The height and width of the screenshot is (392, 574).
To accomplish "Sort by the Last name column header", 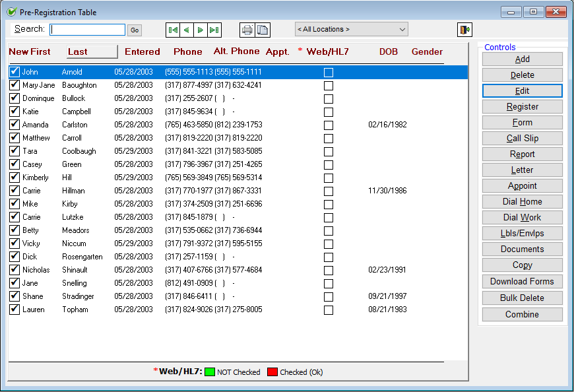I will click(92, 51).
